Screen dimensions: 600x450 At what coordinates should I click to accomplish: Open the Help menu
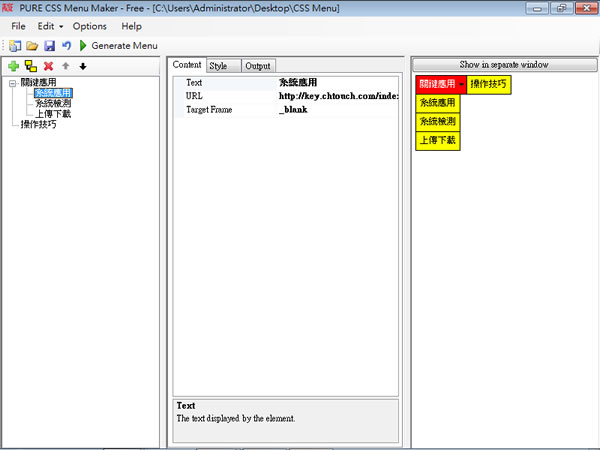[131, 26]
